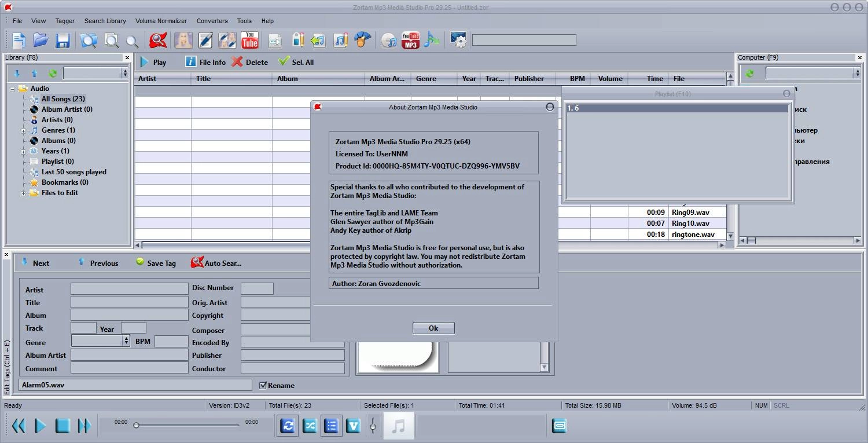Click the music note icon in player bar

(398, 426)
